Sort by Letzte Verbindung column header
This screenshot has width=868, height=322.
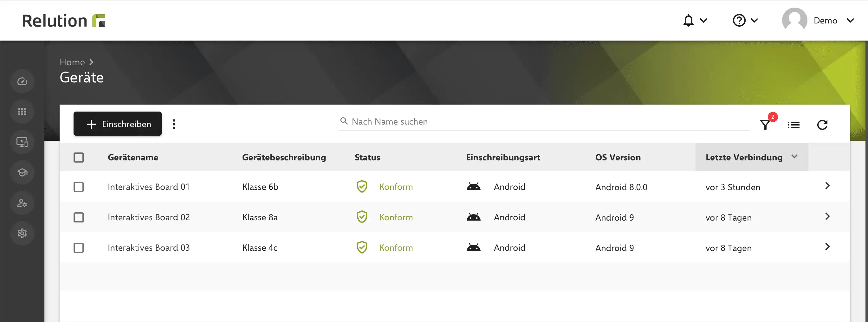[x=744, y=157]
